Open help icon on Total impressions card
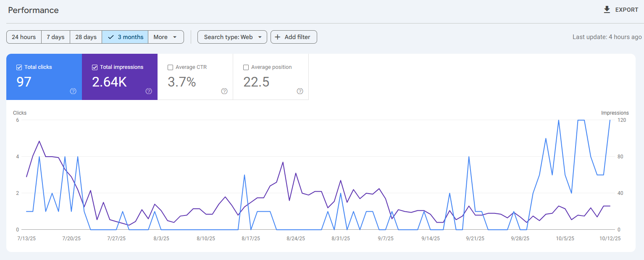644x260 pixels. pos(149,91)
